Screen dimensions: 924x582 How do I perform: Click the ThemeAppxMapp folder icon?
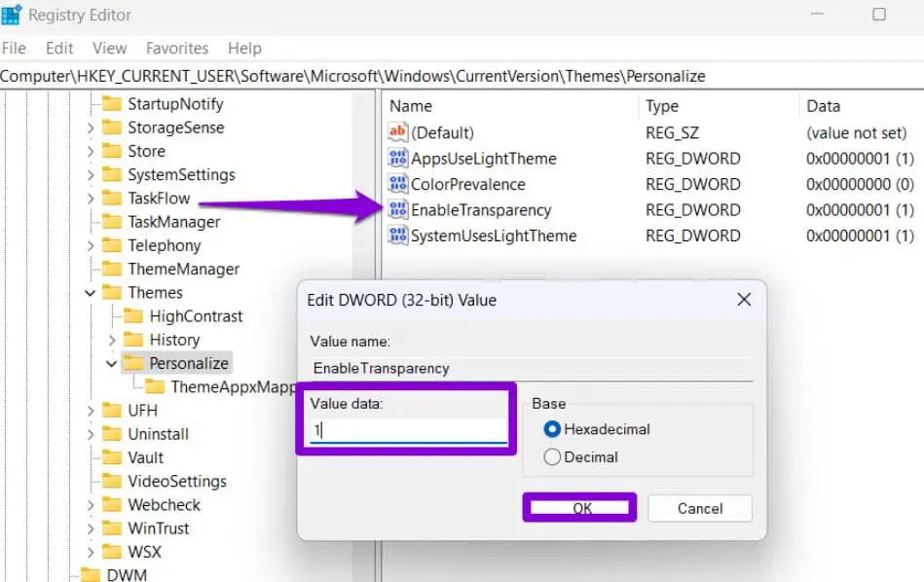(x=155, y=386)
